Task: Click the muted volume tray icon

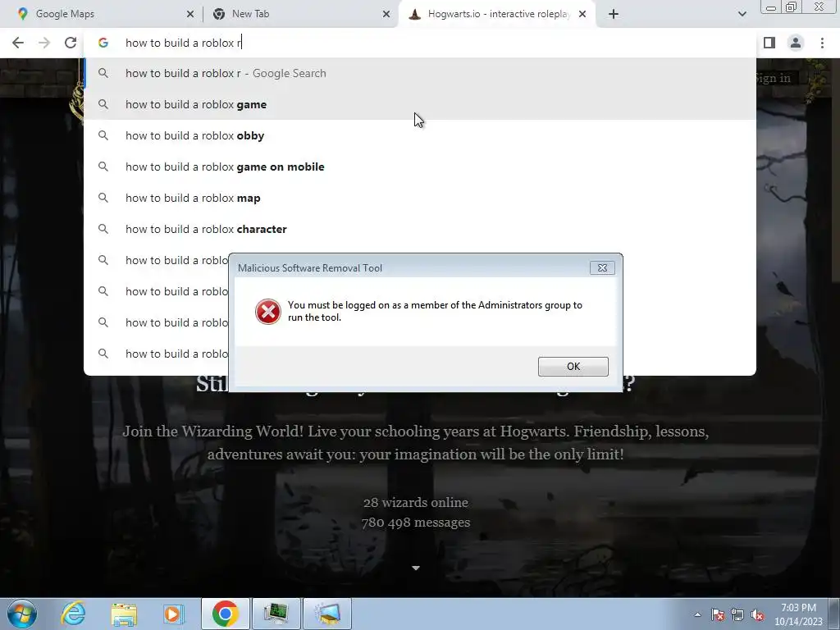Action: tap(757, 614)
